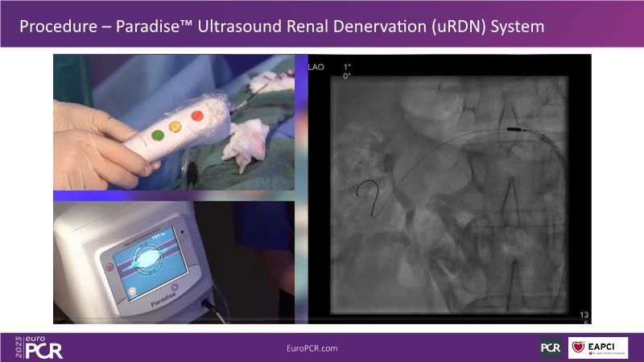The width and height of the screenshot is (644, 362).
Task: Click the EAPCI heart logo
Action: click(x=597, y=348)
